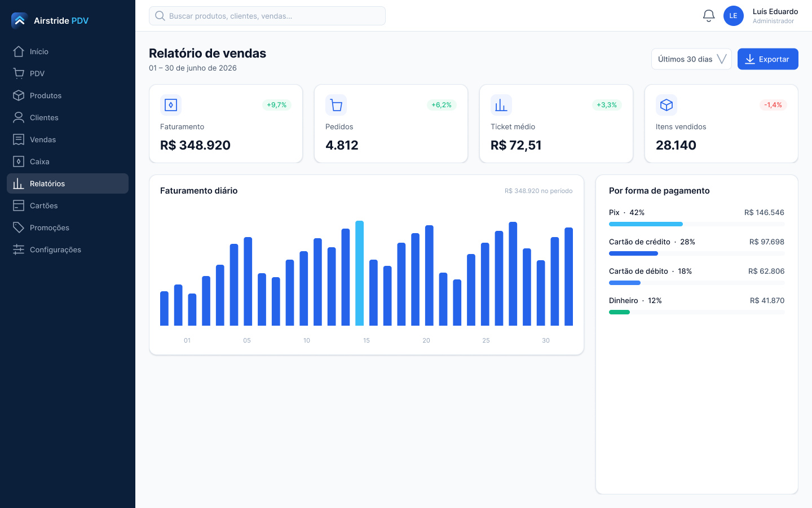This screenshot has width=812, height=508.
Task: Click the Faturamento diário chart title
Action: 199,191
